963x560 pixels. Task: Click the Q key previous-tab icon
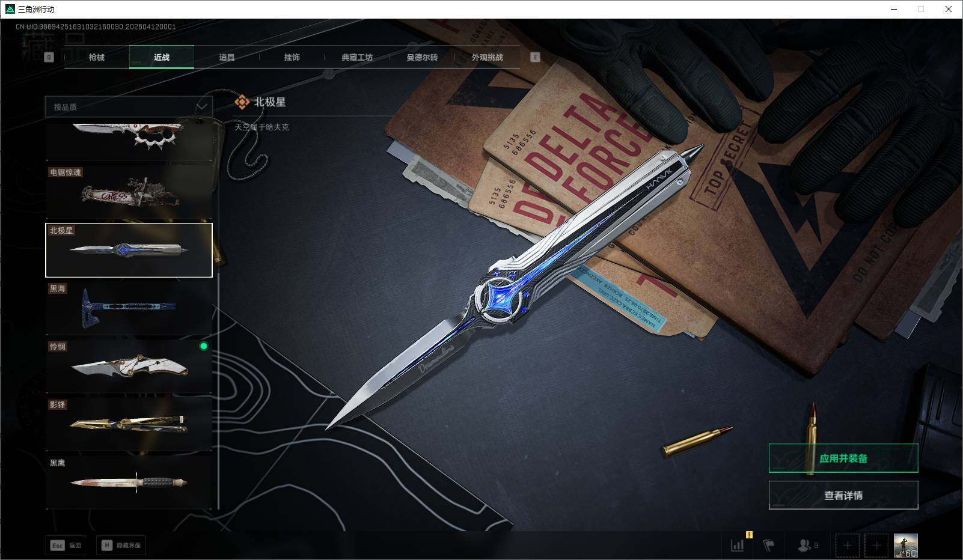click(x=49, y=57)
